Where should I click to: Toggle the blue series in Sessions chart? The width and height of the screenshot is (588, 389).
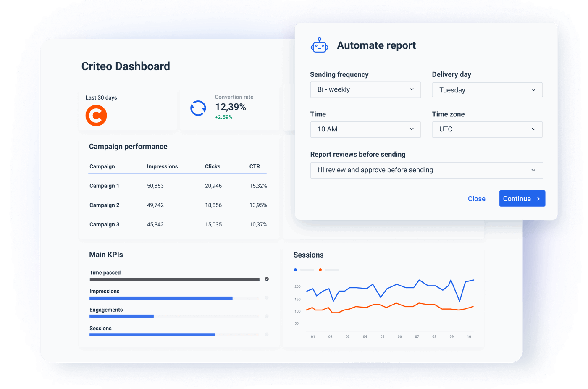(295, 270)
